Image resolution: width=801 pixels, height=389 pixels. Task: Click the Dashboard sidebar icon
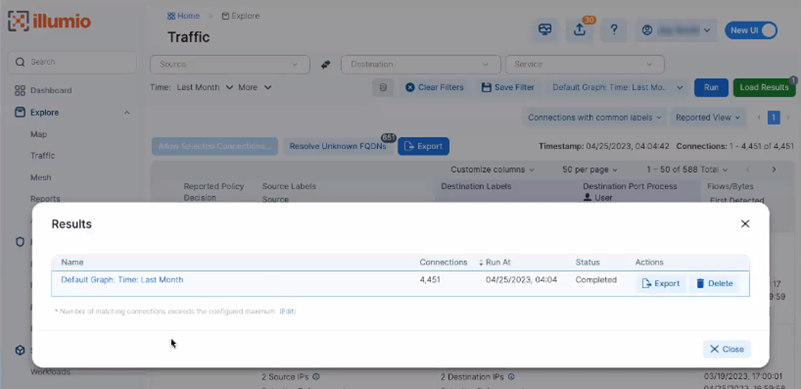point(20,90)
